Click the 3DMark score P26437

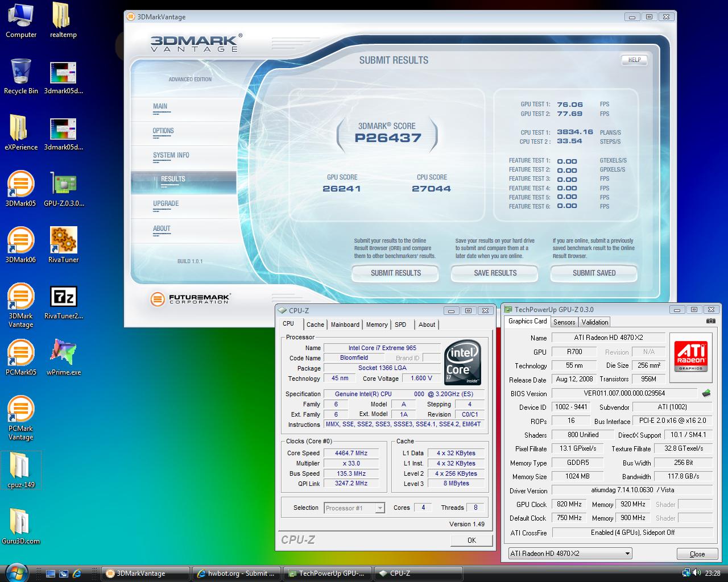click(388, 138)
